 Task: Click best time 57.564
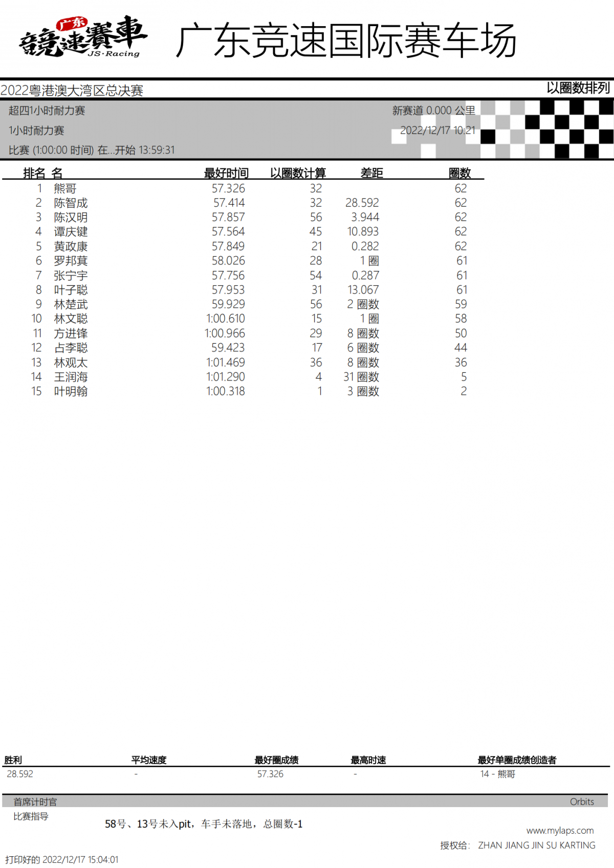tap(228, 232)
